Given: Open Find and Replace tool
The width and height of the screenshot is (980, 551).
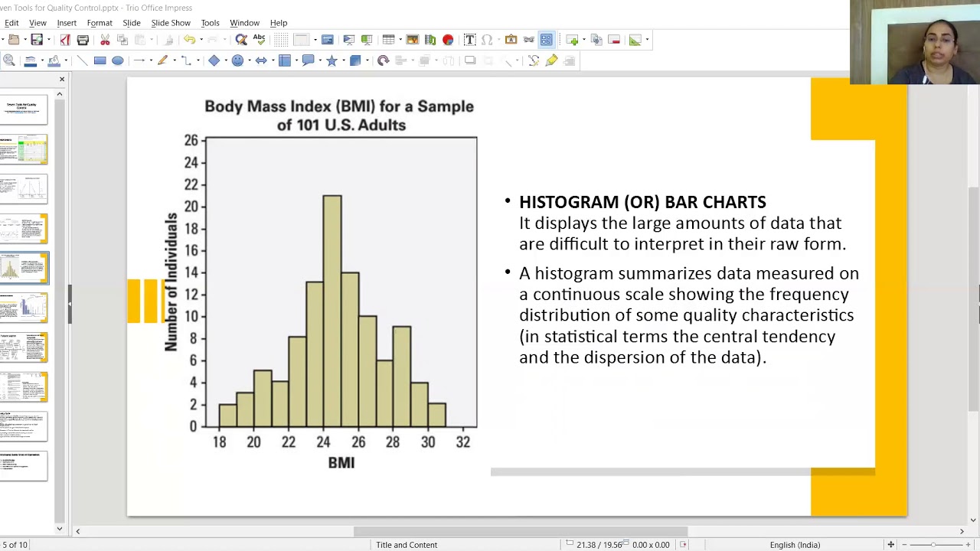Looking at the screenshot, I should coord(241,40).
